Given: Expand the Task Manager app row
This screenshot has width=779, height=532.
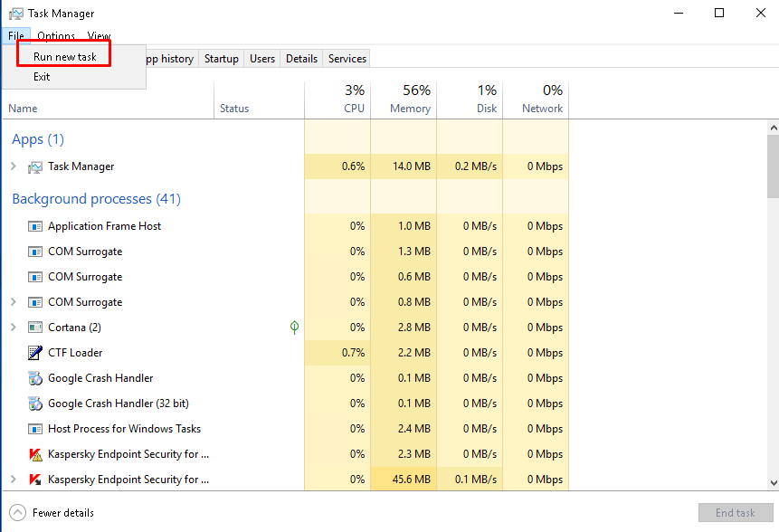Looking at the screenshot, I should click(14, 166).
